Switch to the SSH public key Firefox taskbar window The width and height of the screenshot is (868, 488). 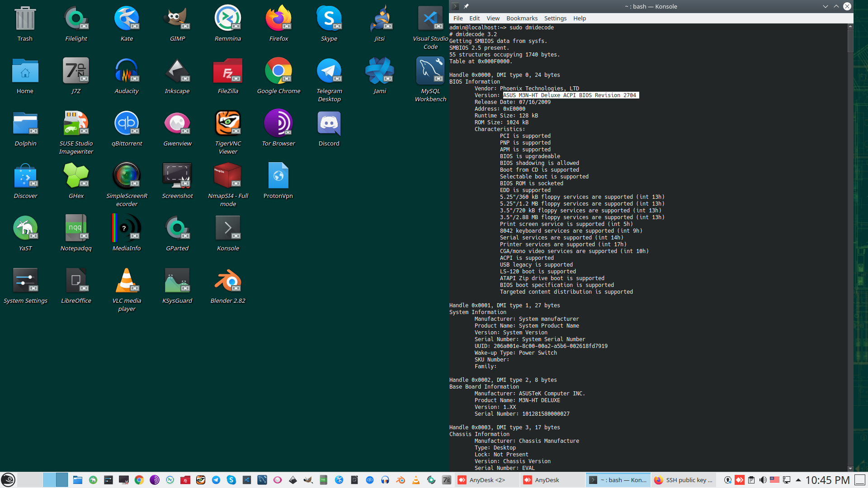pyautogui.click(x=684, y=480)
